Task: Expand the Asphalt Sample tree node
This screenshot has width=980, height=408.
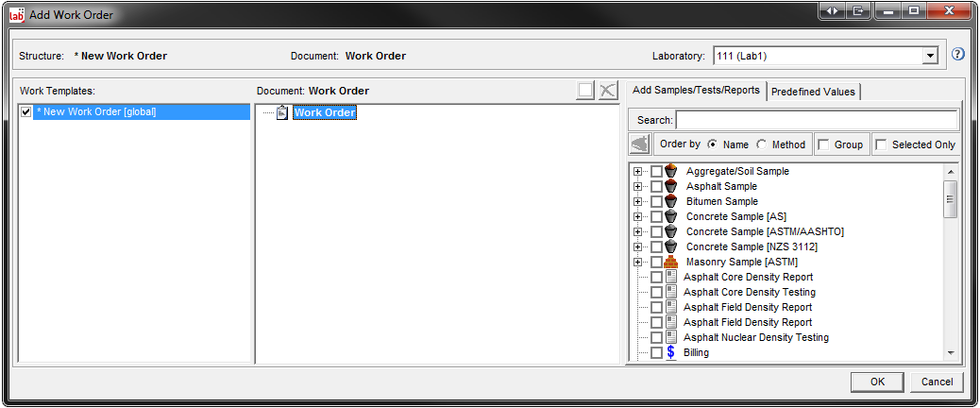Action: tap(638, 186)
